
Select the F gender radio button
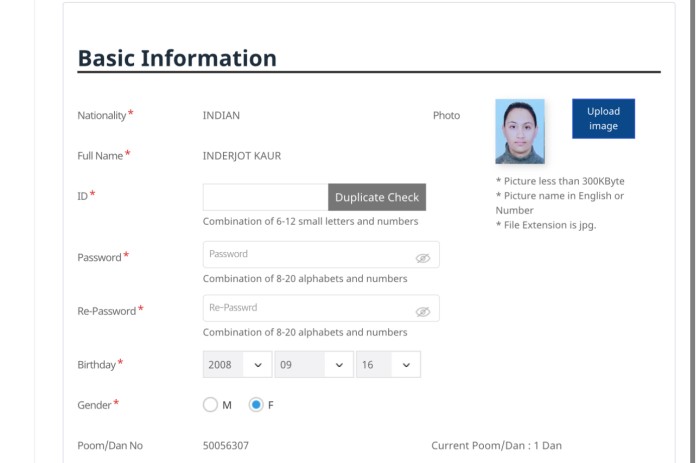(x=256, y=405)
